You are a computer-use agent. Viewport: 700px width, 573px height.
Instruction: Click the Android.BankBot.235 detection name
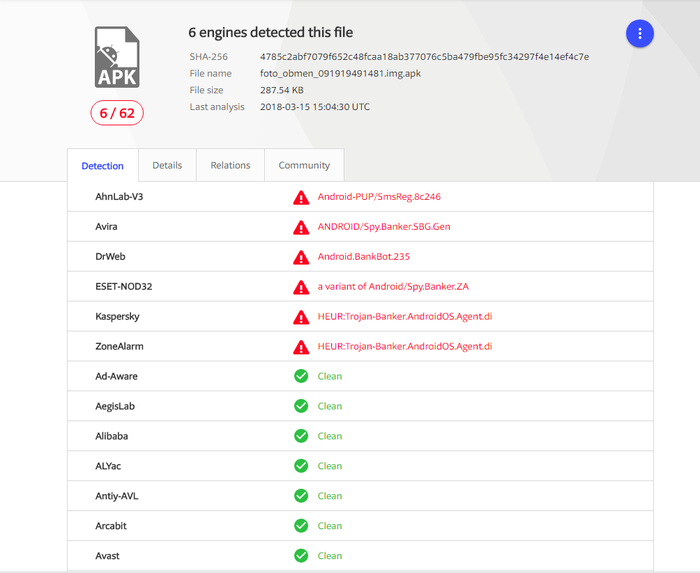(x=364, y=257)
